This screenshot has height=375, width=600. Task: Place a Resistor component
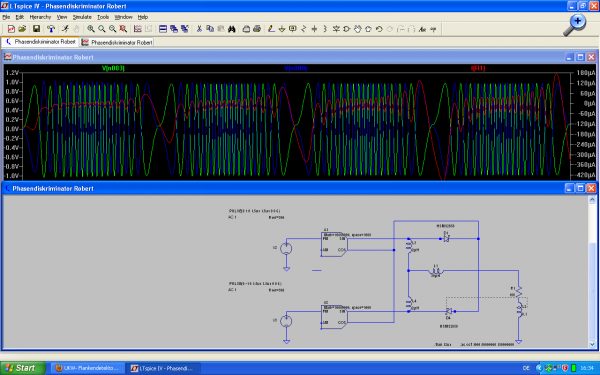click(x=303, y=29)
